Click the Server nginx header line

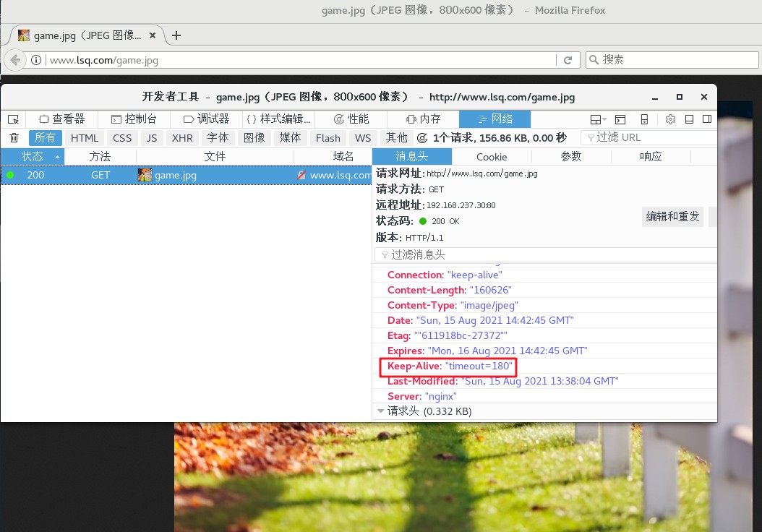[421, 396]
